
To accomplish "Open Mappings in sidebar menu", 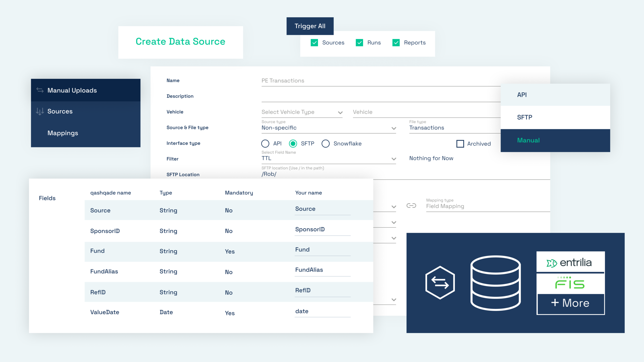I will tap(86, 133).
